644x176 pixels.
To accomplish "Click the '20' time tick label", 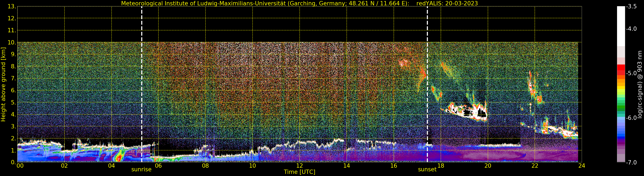I will [488, 166].
